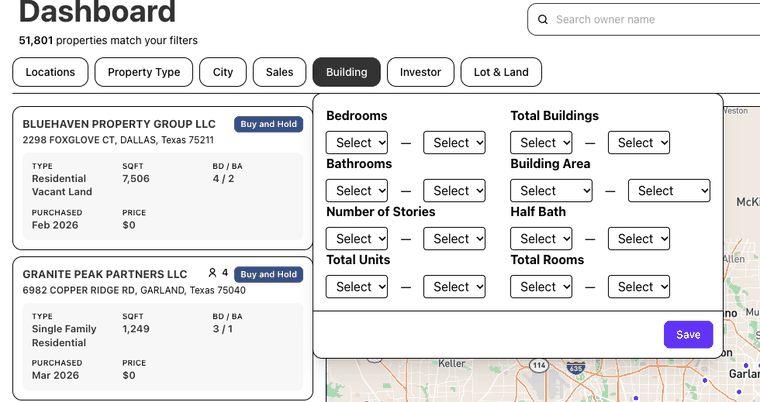Click the owners icon on Granite Peak card
The width and height of the screenshot is (760, 402).
pyautogui.click(x=212, y=273)
